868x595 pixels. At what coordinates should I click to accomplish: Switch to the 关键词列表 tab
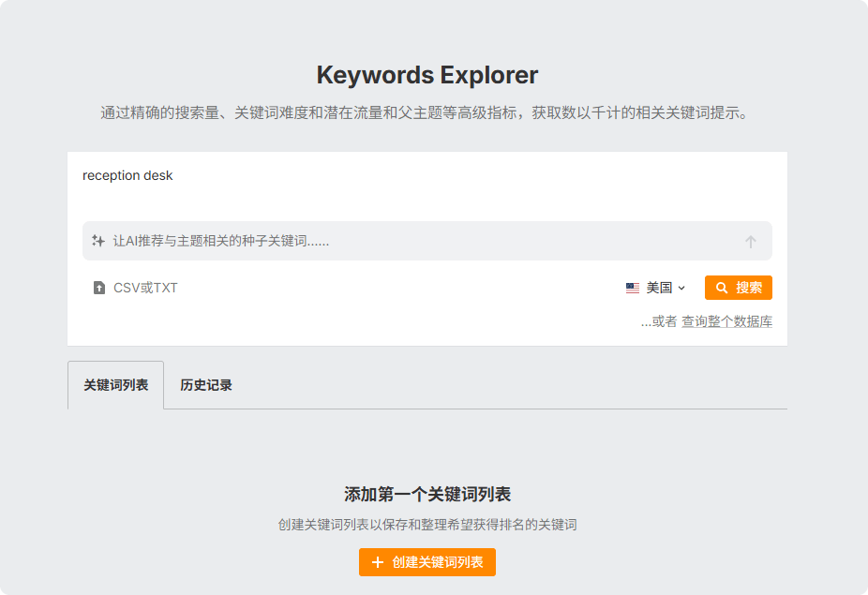pyautogui.click(x=116, y=385)
